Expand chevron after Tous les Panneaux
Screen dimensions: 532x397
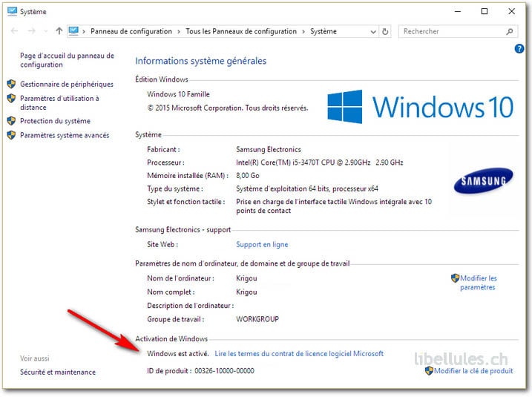[303, 32]
